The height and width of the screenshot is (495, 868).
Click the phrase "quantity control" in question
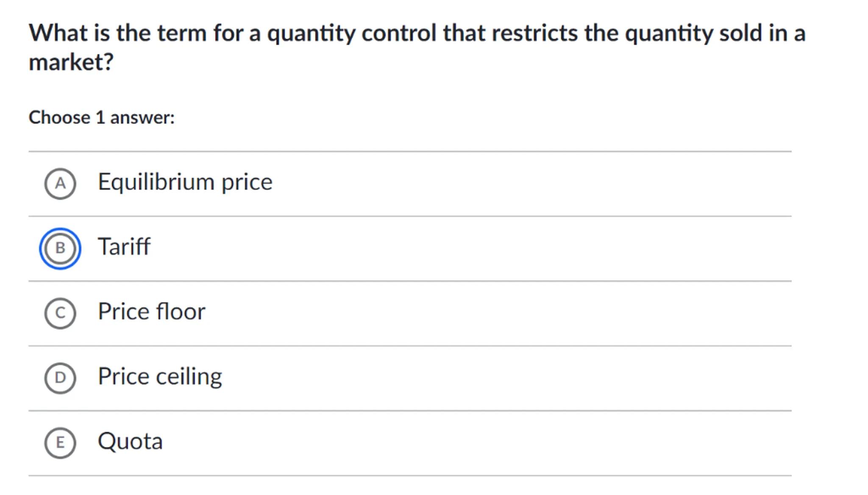point(351,33)
